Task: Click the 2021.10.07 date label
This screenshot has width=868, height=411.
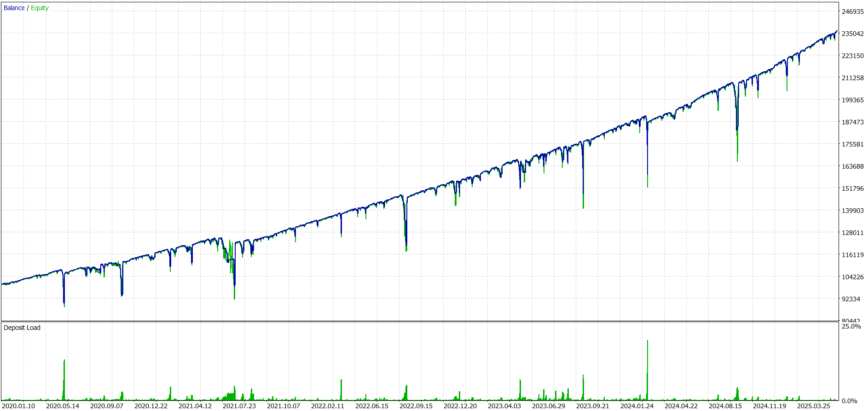Action: point(284,406)
